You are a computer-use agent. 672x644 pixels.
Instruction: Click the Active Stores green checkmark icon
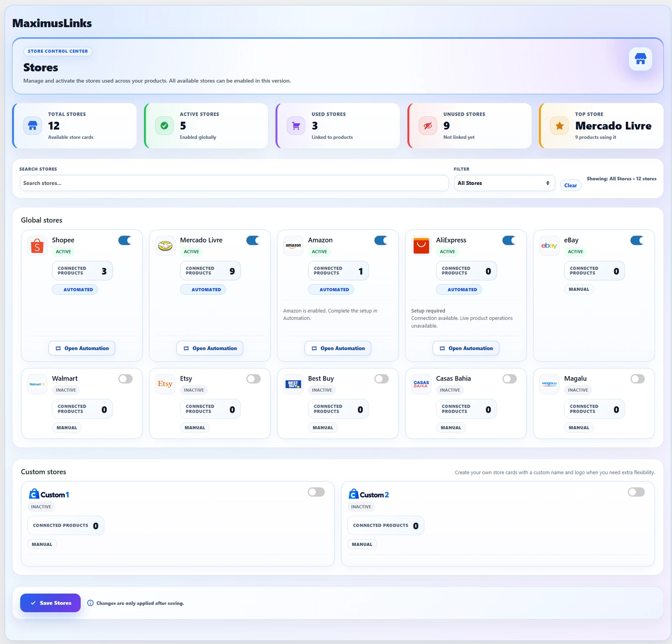[x=164, y=125]
